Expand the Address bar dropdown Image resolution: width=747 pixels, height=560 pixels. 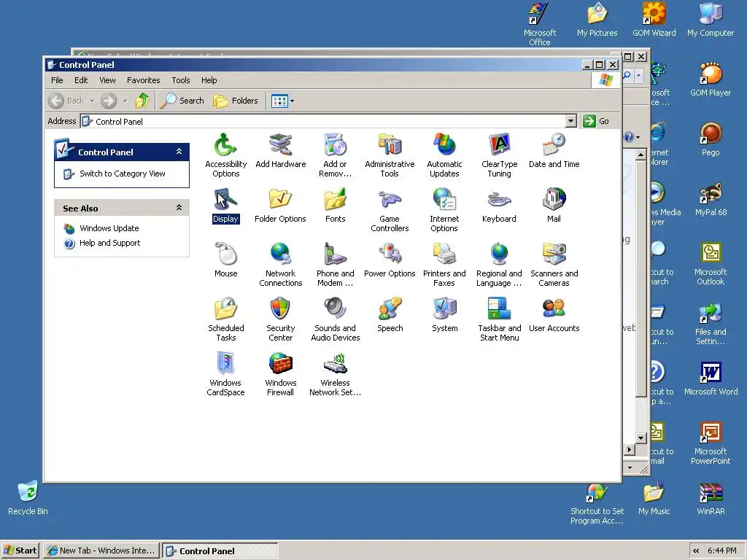(570, 121)
